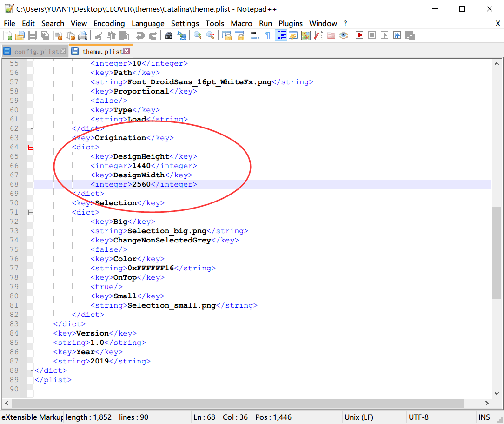Switch to the config.plist tab
The height and width of the screenshot is (424, 504).
coord(35,52)
